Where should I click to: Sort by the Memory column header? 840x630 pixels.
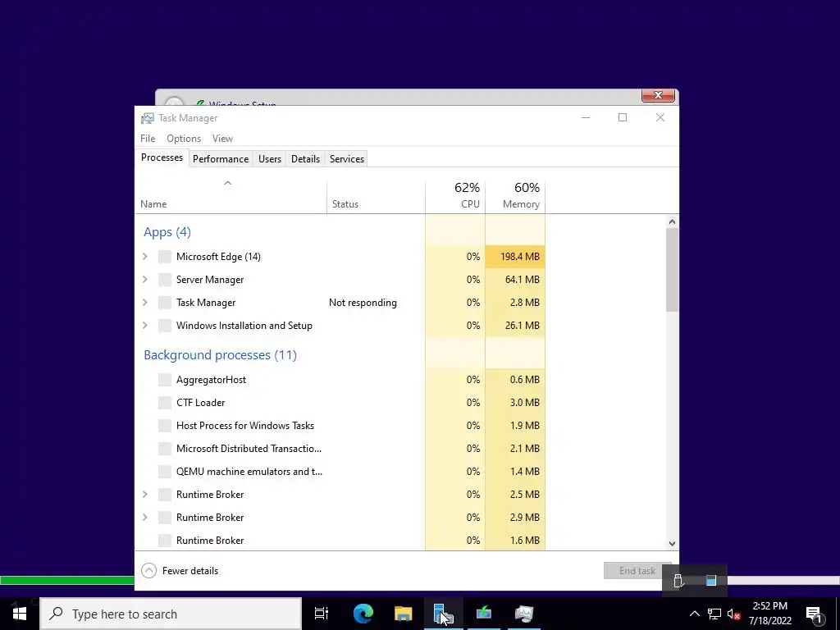515,197
